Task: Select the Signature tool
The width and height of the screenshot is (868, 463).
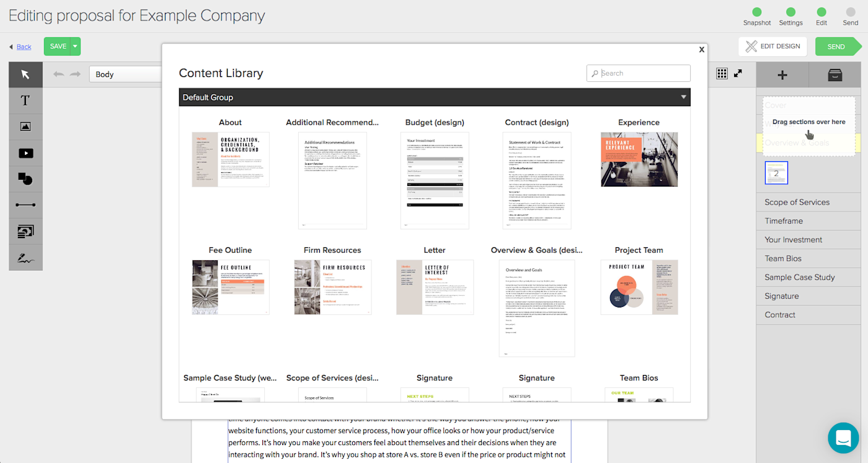Action: pyautogui.click(x=25, y=257)
